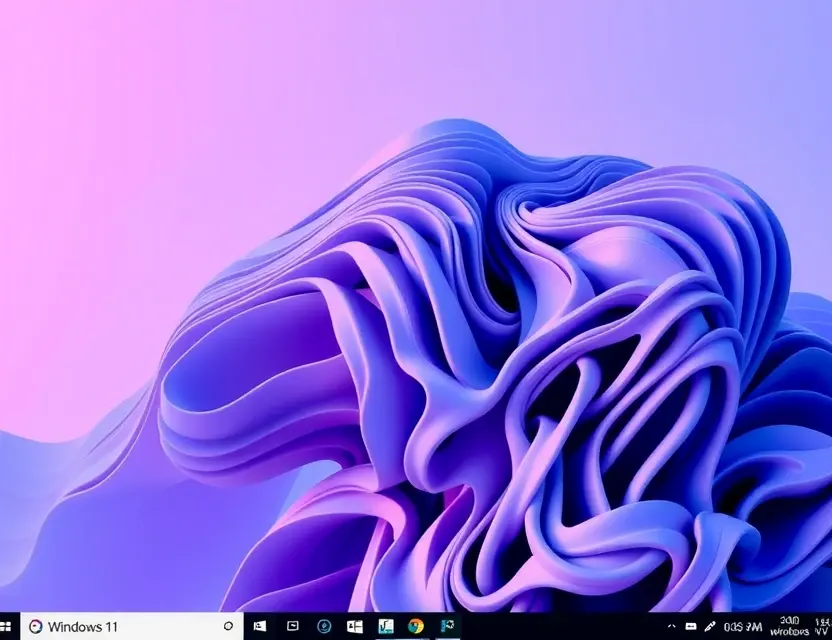Open the Start menu button
This screenshot has height=640, width=832.
pyautogui.click(x=5, y=627)
